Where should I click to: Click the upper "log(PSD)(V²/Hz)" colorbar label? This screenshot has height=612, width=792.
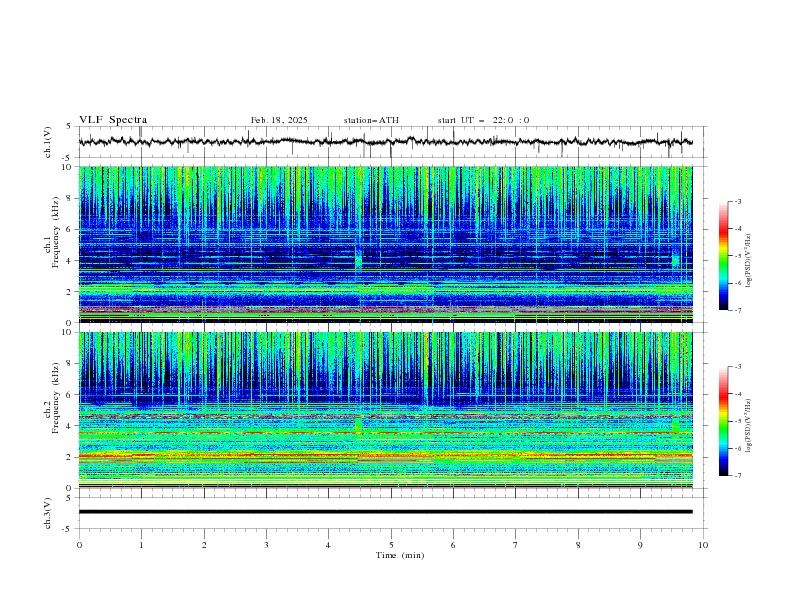click(x=749, y=261)
